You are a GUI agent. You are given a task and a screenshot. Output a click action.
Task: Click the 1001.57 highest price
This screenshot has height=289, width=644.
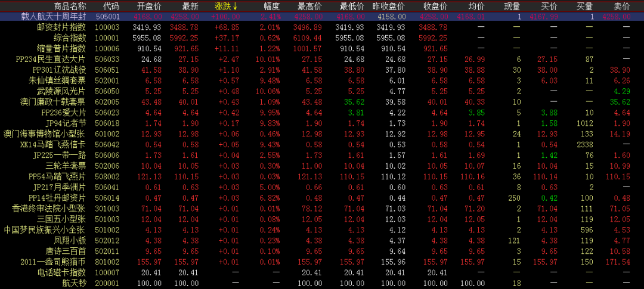click(308, 48)
